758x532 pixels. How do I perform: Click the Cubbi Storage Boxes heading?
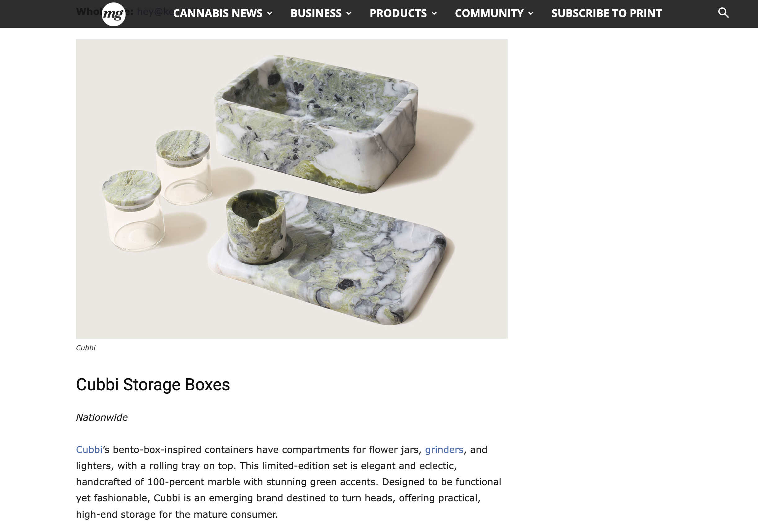[x=153, y=384]
